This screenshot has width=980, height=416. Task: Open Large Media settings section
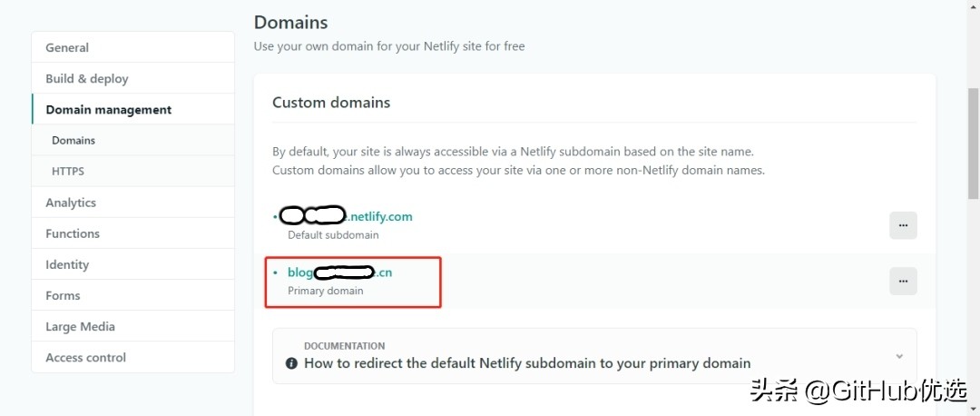point(80,326)
